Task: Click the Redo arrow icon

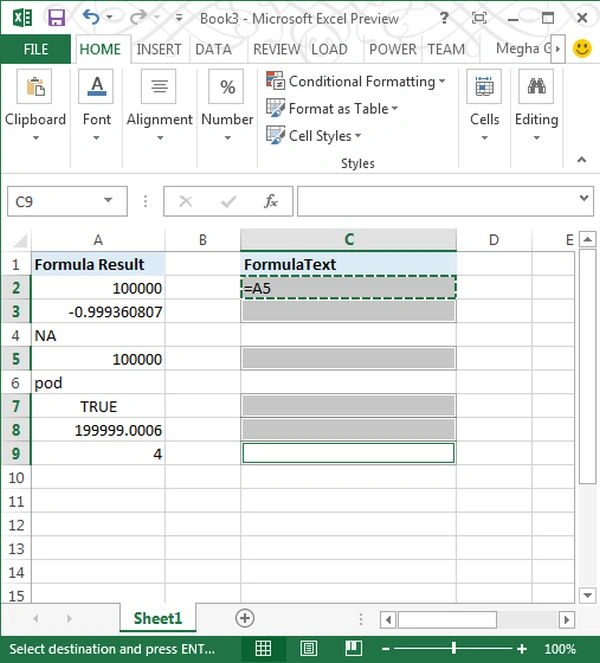Action: (x=138, y=17)
